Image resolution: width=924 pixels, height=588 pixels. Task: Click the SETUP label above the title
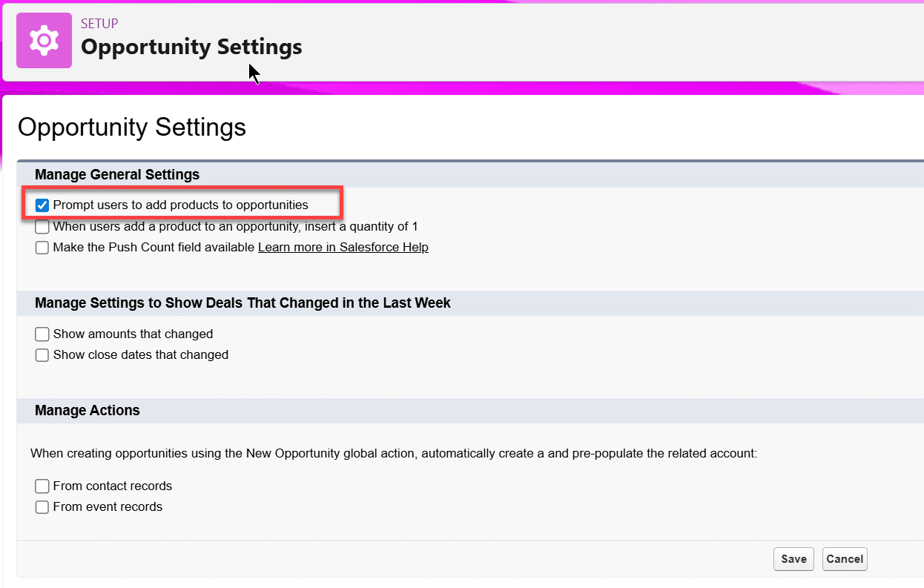point(99,24)
